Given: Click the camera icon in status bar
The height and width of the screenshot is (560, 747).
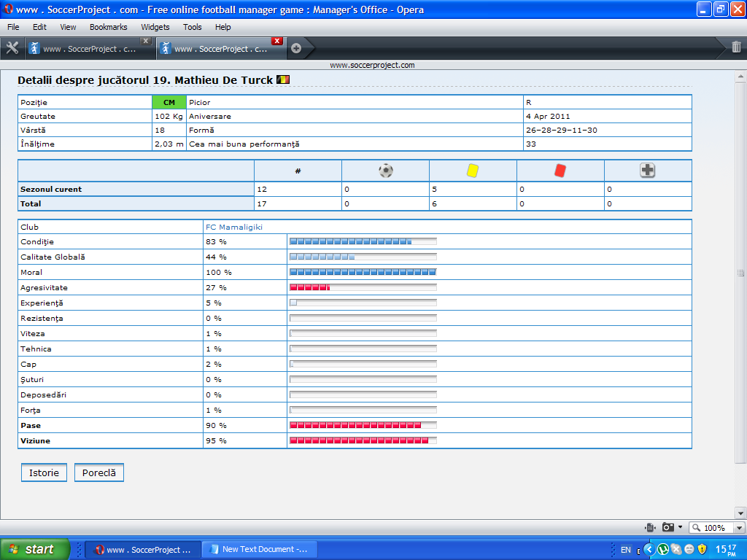Looking at the screenshot, I should pyautogui.click(x=668, y=527).
